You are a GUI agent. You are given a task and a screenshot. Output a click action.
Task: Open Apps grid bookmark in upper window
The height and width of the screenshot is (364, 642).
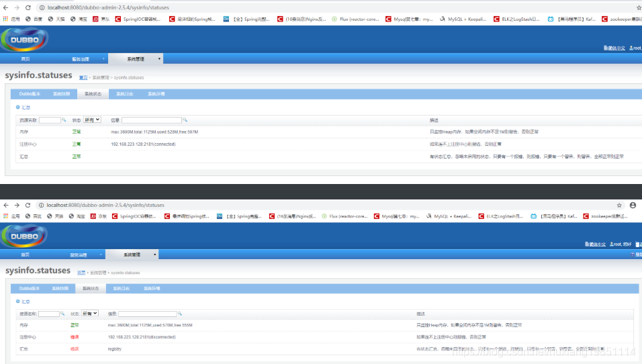[x=11, y=19]
